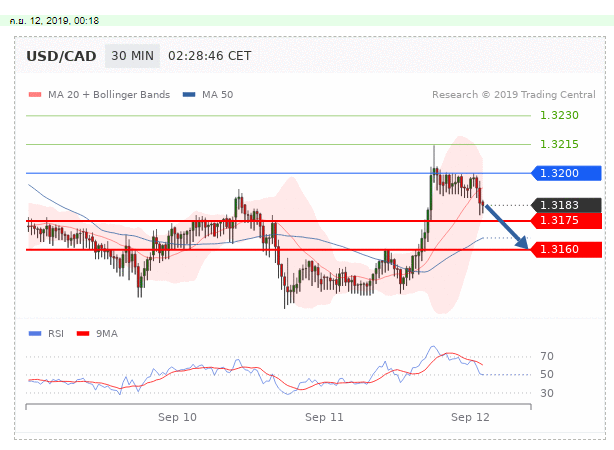Click the 1.3215 resistance level label

[559, 144]
